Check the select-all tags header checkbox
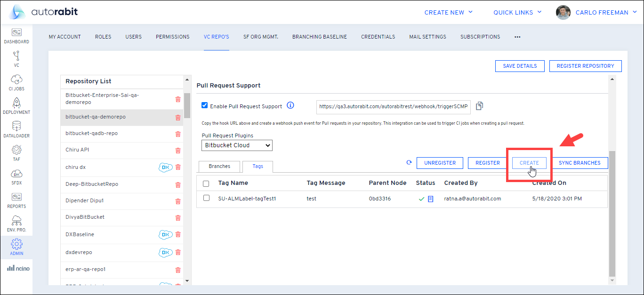The height and width of the screenshot is (295, 644). click(206, 183)
